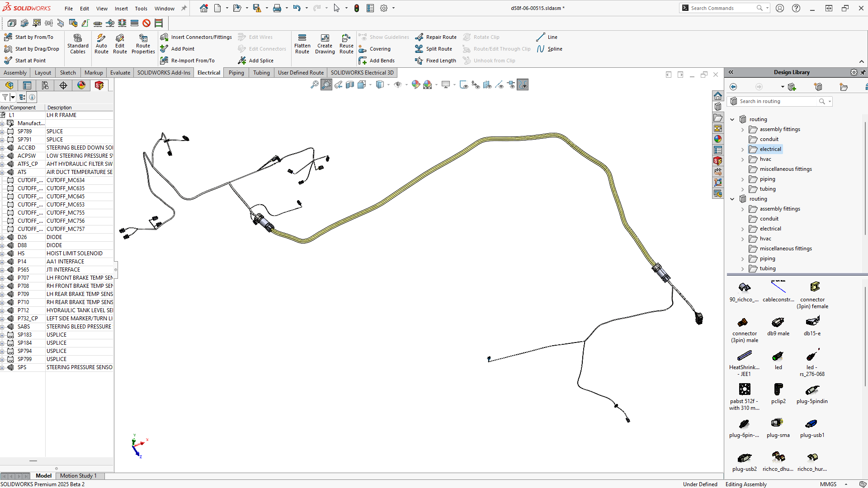Image resolution: width=868 pixels, height=488 pixels.
Task: Click Start by From/To
Action: pos(32,37)
